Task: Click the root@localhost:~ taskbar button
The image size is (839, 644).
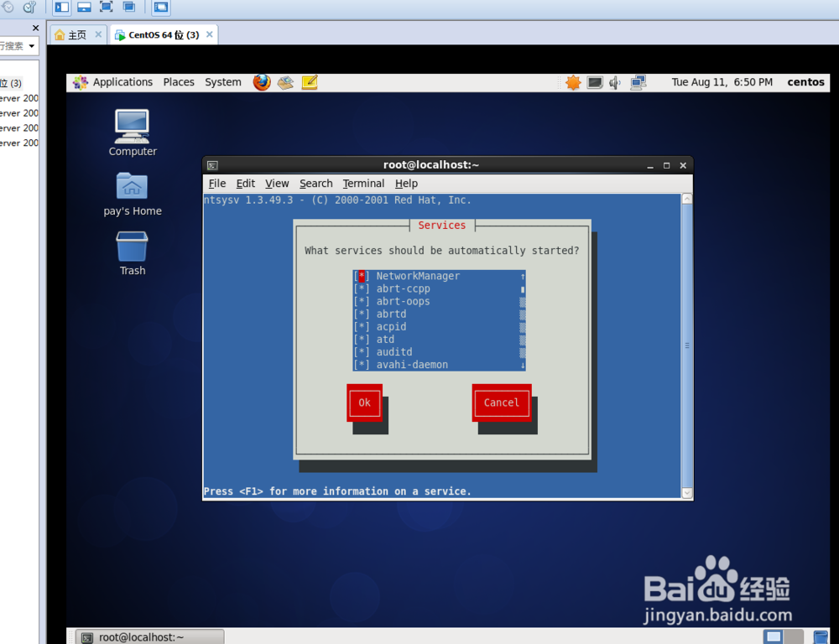Action: coord(149,636)
